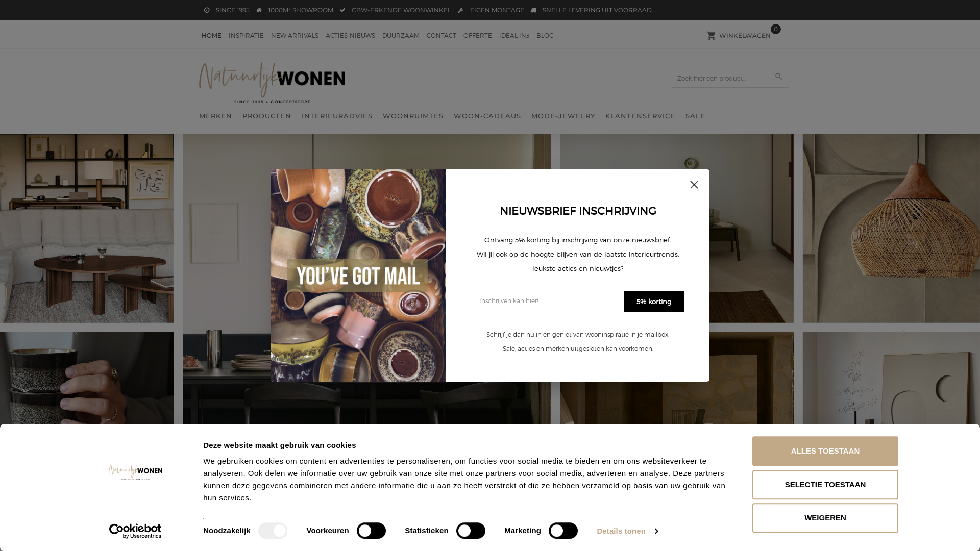The height and width of the screenshot is (551, 980).
Task: Toggle the Voorkeuren cookie switch
Action: 371,531
